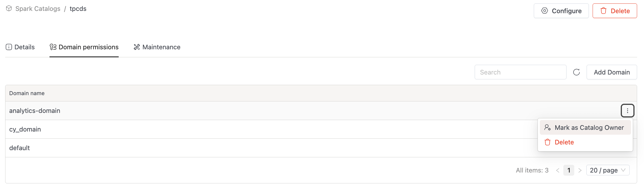Click the Domain permissions tab icon
Viewport: 644px width, 196px height.
pos(53,47)
